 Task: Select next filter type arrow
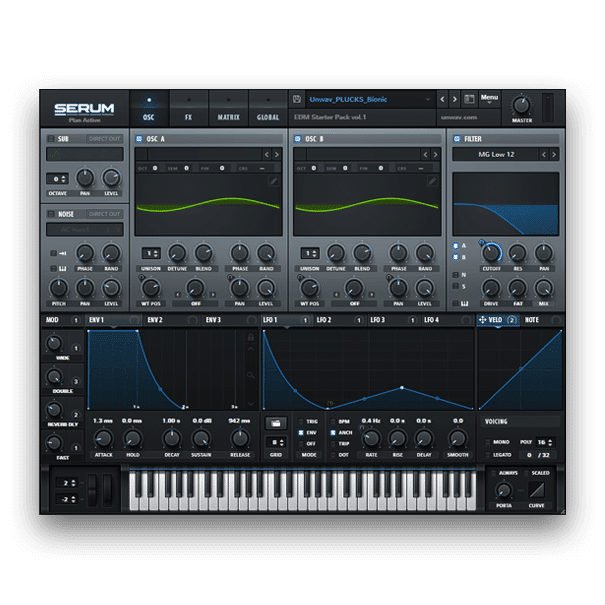point(554,155)
